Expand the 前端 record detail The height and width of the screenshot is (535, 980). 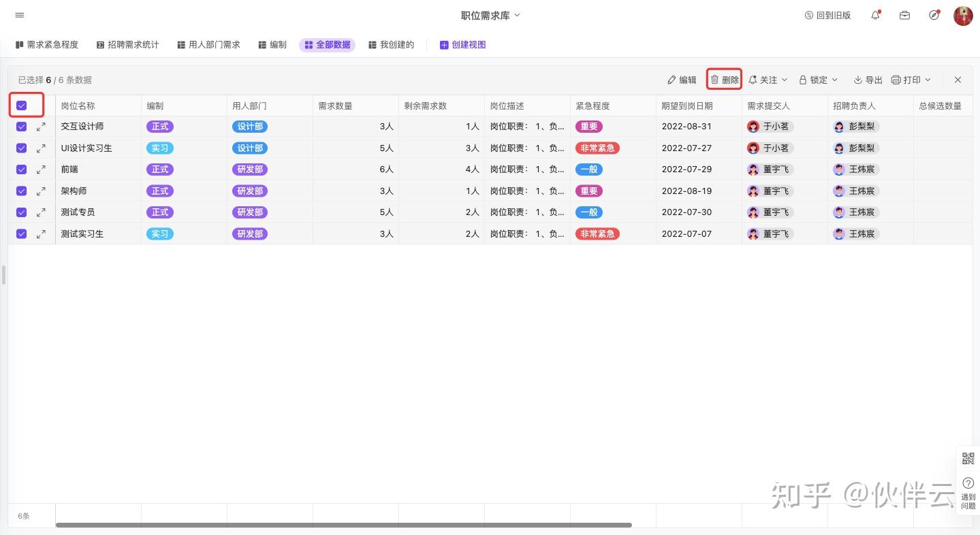tap(41, 169)
